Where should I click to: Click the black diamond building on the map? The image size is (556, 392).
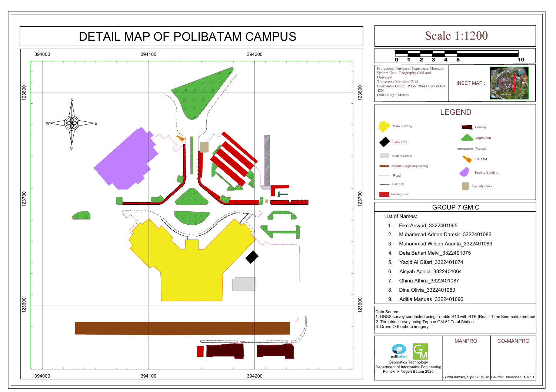[252, 257]
